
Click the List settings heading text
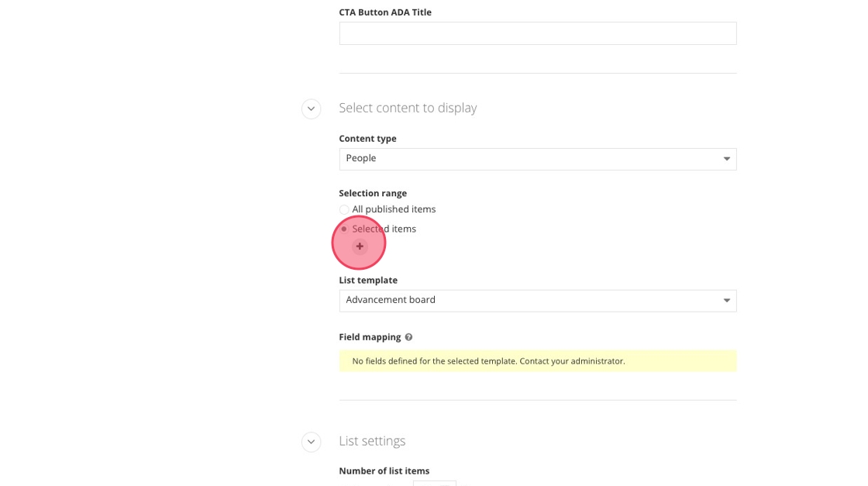tap(372, 442)
